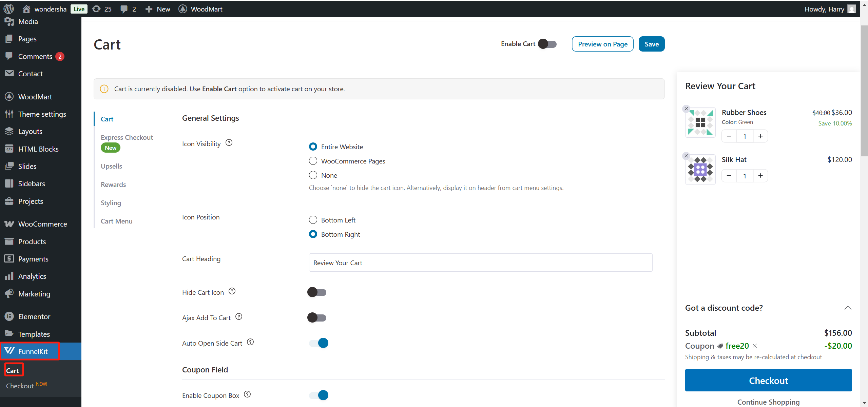Disable Auto Open Side Cart toggle
This screenshot has height=407, width=868.
click(319, 343)
